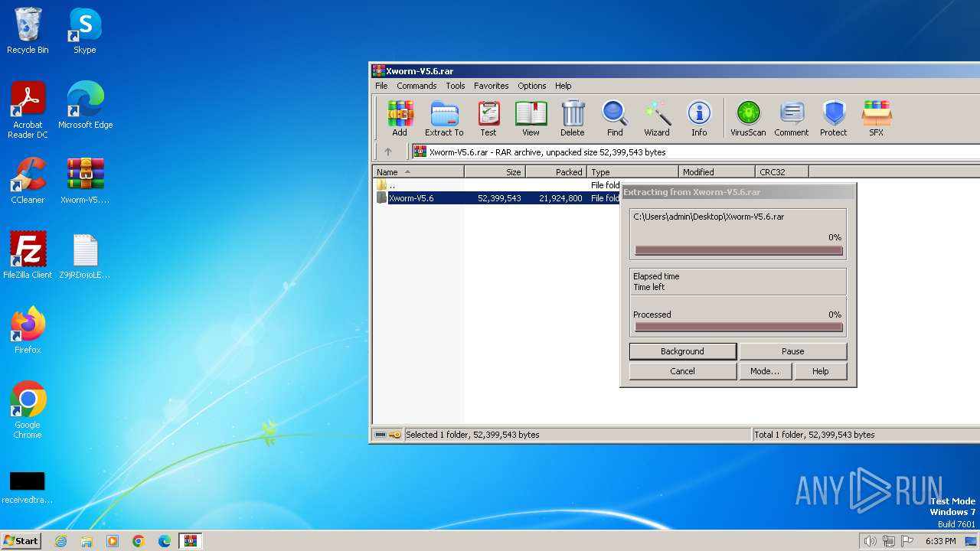The image size is (980, 551).
Task: Open the Recycle Bin desktop icon
Action: [x=28, y=31]
